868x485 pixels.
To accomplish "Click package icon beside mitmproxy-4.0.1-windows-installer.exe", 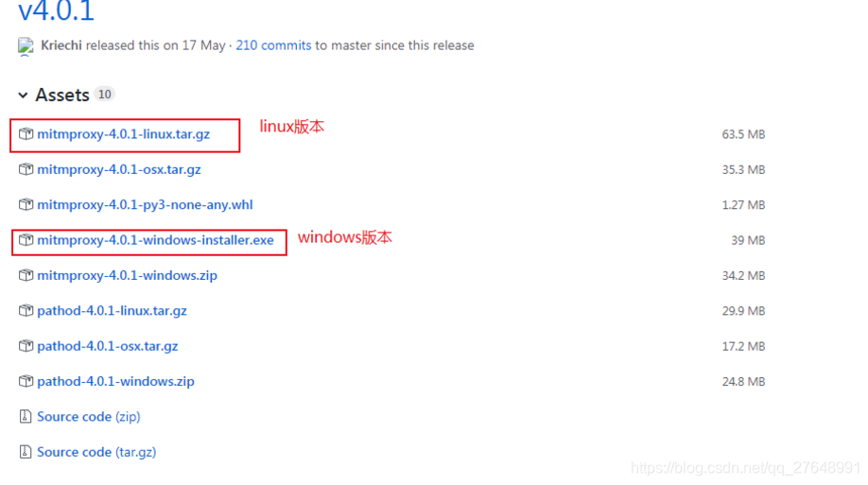I will (26, 240).
